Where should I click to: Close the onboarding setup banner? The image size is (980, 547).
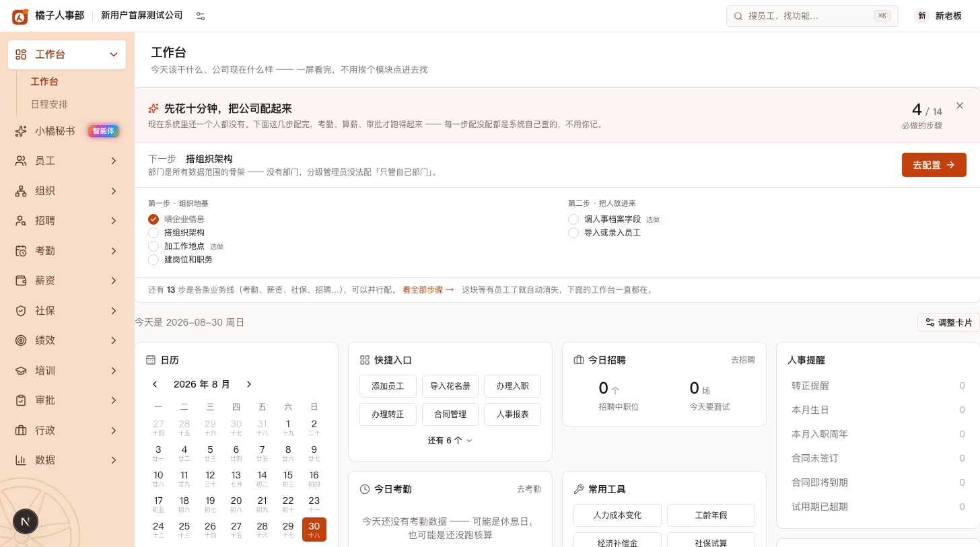tap(960, 106)
